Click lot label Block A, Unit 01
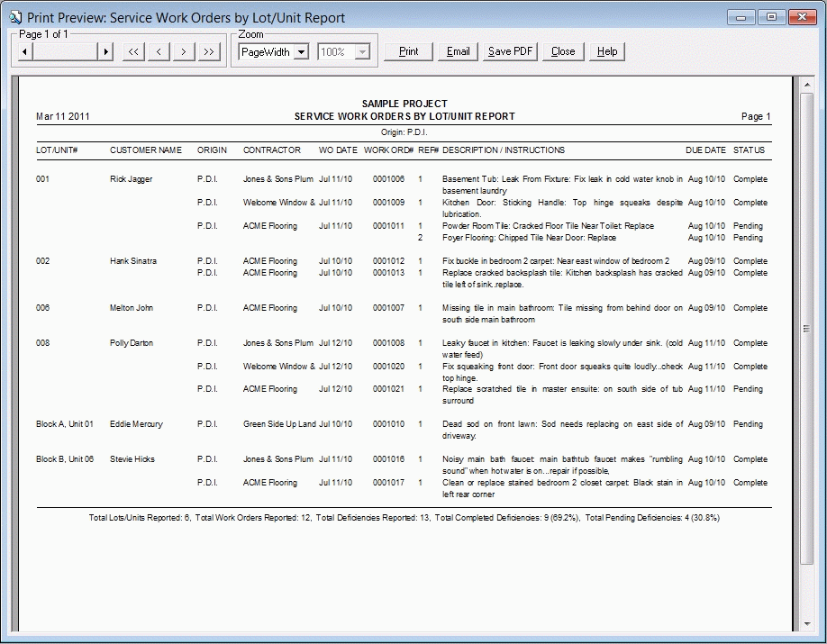This screenshot has width=827, height=644. pos(64,424)
